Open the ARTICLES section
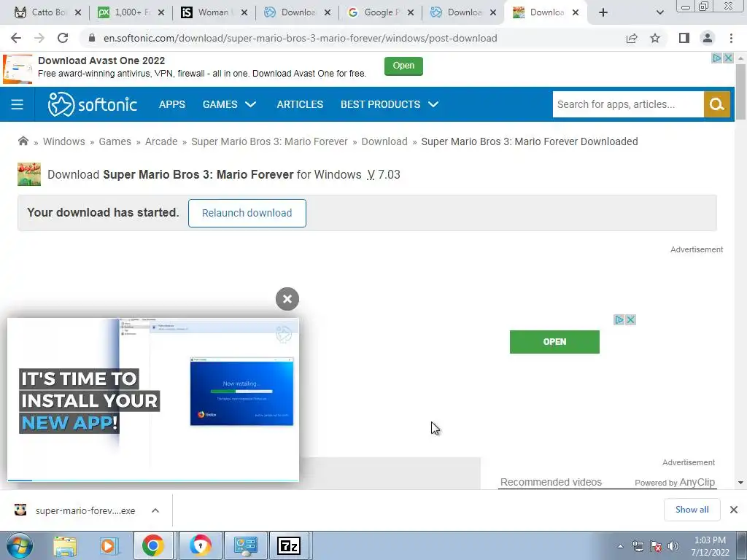Screen dimensions: 747x560 tap(300, 104)
